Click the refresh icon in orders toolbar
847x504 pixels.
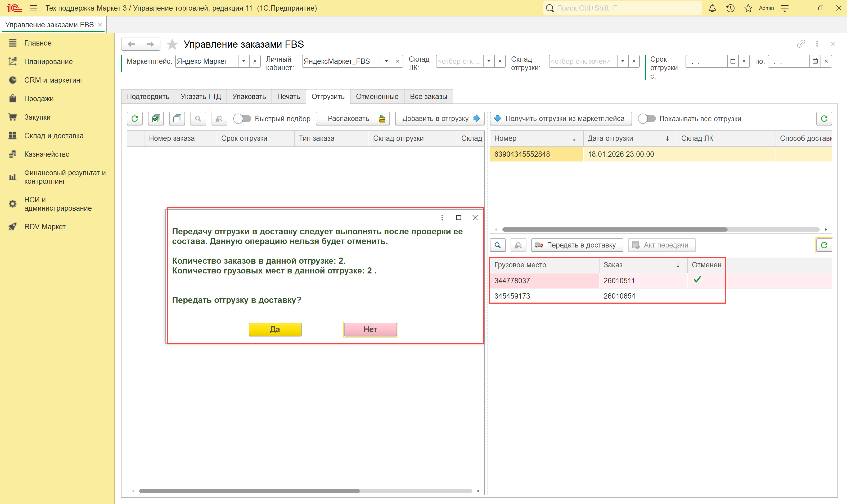pyautogui.click(x=134, y=119)
